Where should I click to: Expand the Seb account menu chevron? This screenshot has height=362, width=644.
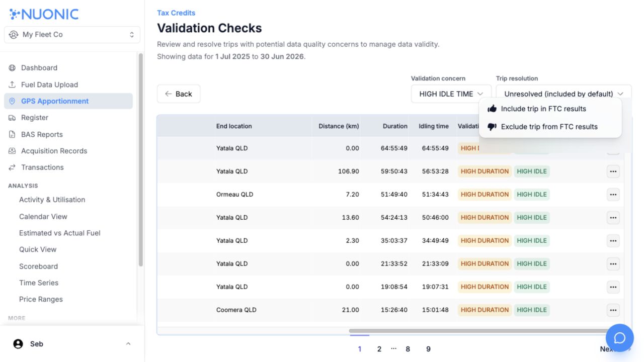[x=128, y=344]
